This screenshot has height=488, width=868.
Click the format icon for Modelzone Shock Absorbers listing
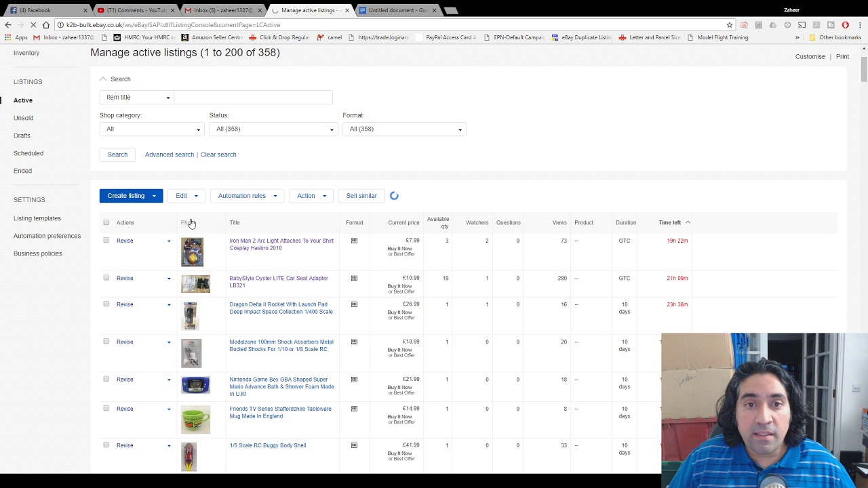tap(354, 342)
